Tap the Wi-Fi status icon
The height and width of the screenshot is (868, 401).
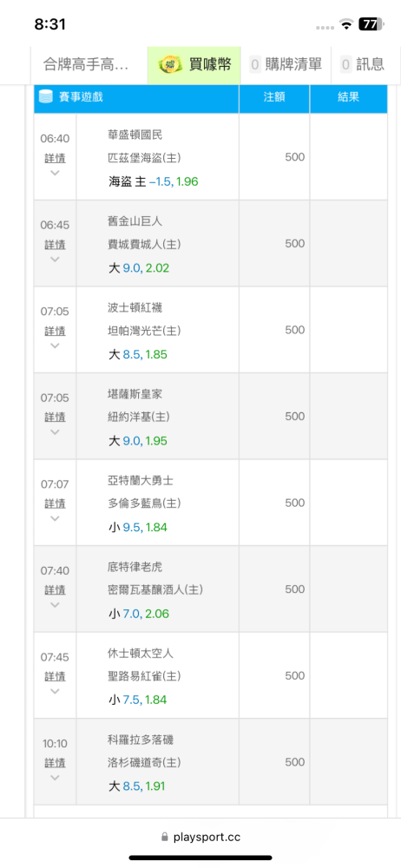click(x=347, y=24)
